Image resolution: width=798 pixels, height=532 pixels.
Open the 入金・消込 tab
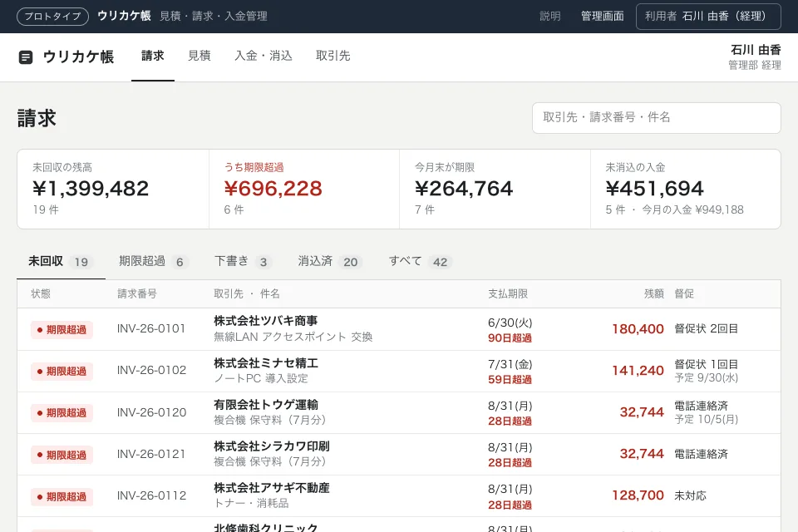click(264, 56)
